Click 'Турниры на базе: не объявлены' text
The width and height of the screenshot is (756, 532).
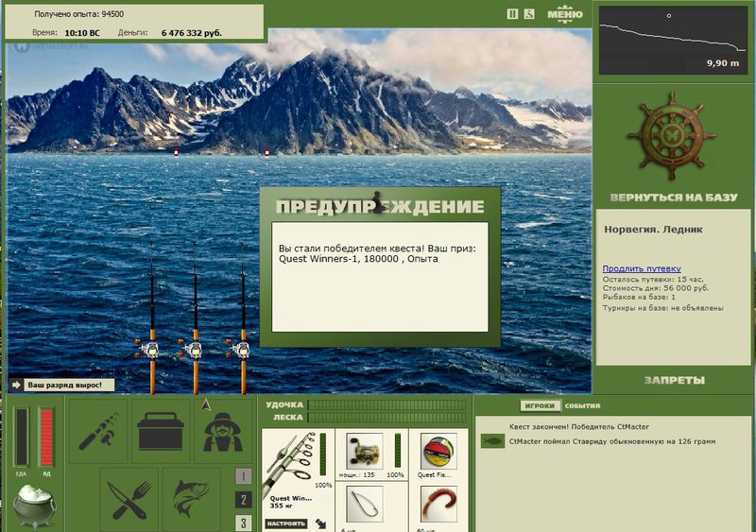tap(663, 308)
